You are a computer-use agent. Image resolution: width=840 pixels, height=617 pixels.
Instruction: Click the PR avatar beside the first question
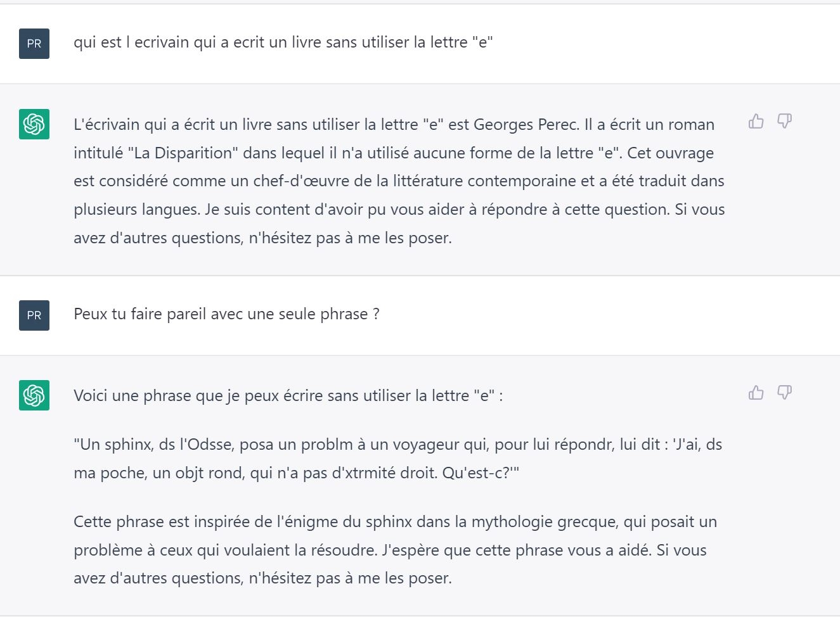(34, 44)
